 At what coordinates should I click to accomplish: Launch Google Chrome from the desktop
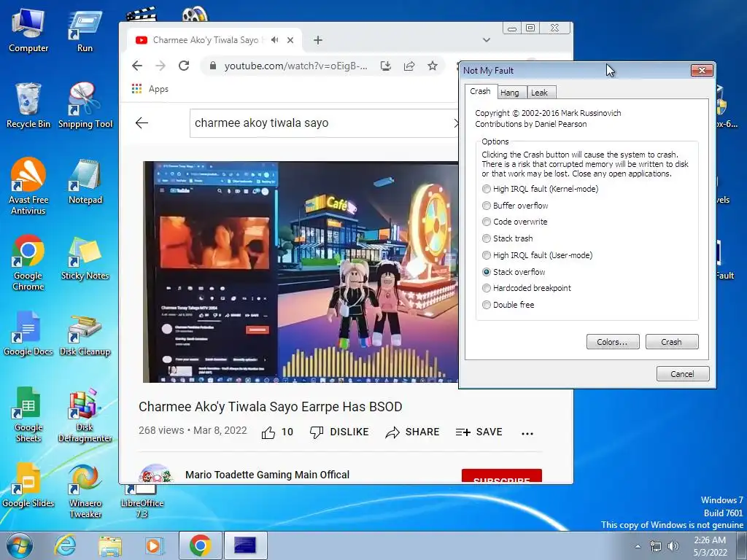28,262
